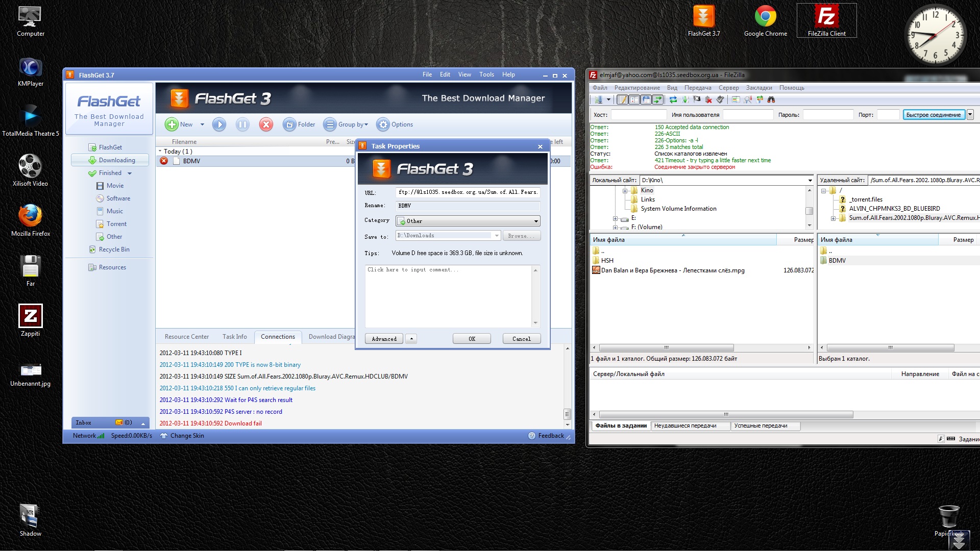Click the New download plus icon
The width and height of the screenshot is (980, 551).
click(x=172, y=124)
